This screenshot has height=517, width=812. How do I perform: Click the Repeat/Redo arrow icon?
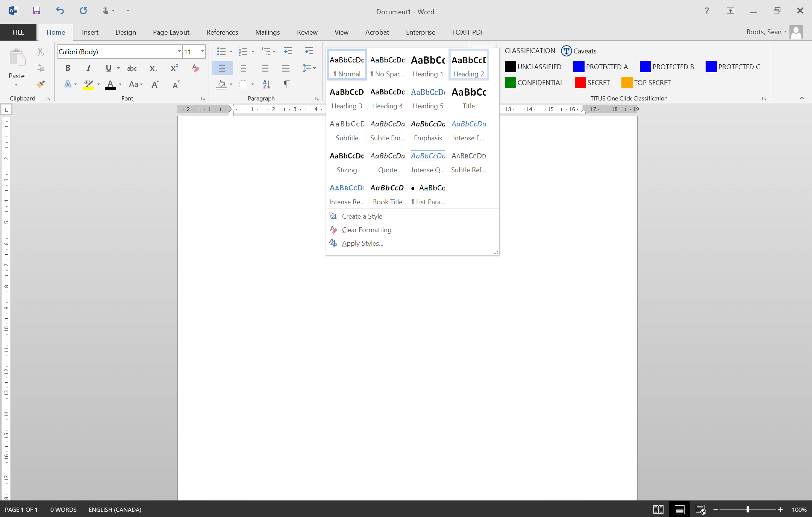[83, 11]
